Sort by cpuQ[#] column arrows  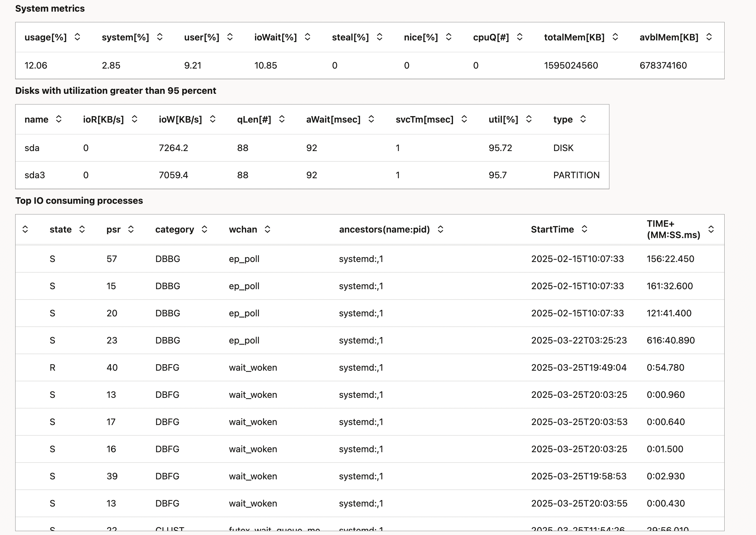point(519,37)
